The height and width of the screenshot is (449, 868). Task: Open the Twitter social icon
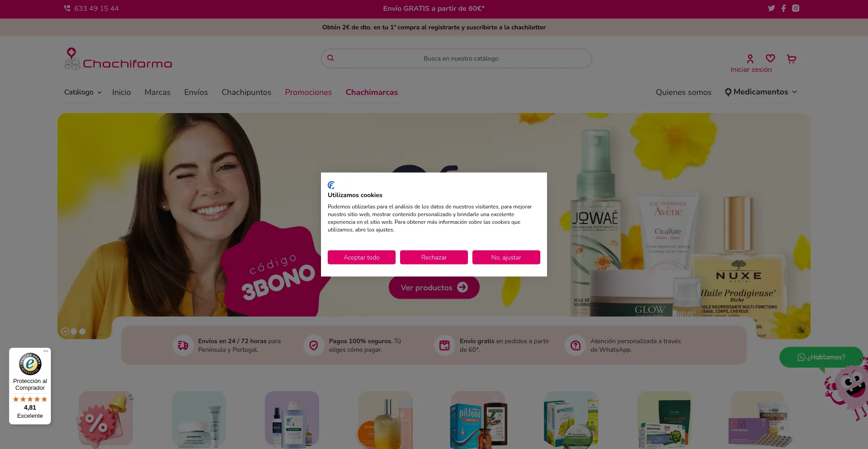(x=771, y=8)
